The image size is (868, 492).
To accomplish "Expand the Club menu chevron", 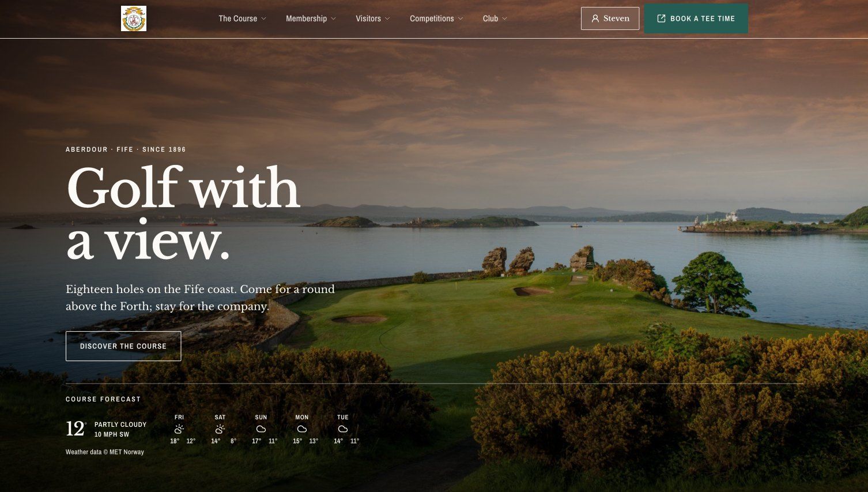I will tap(505, 18).
